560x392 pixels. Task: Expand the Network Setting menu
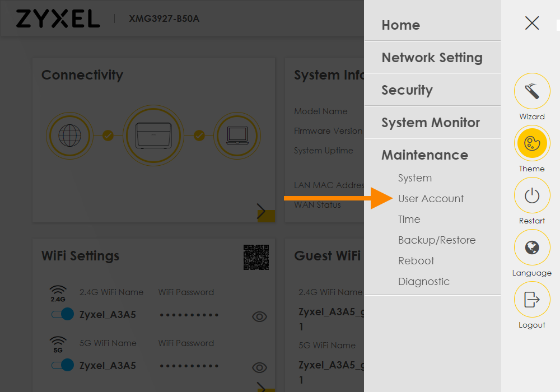[x=432, y=58]
